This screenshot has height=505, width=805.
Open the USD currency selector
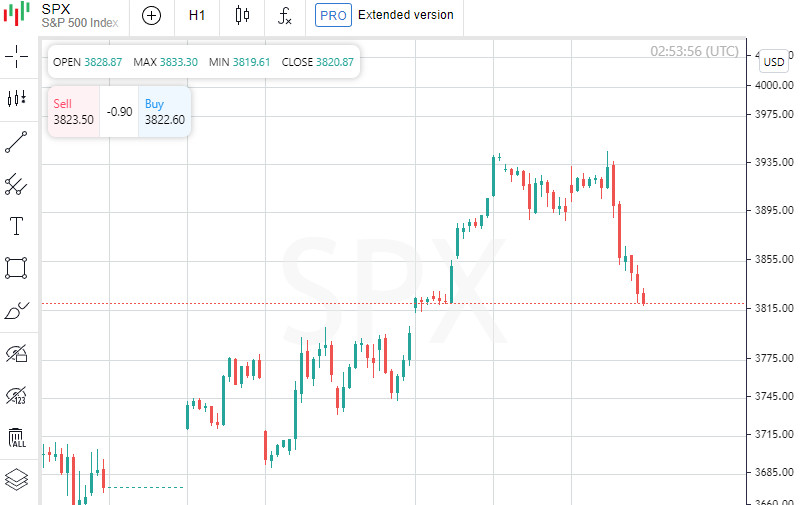click(x=774, y=62)
